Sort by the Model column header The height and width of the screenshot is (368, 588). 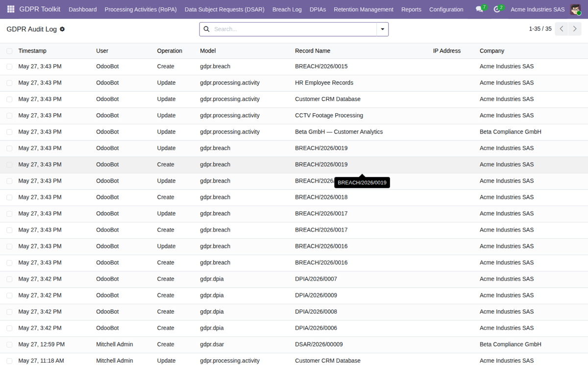click(x=208, y=51)
